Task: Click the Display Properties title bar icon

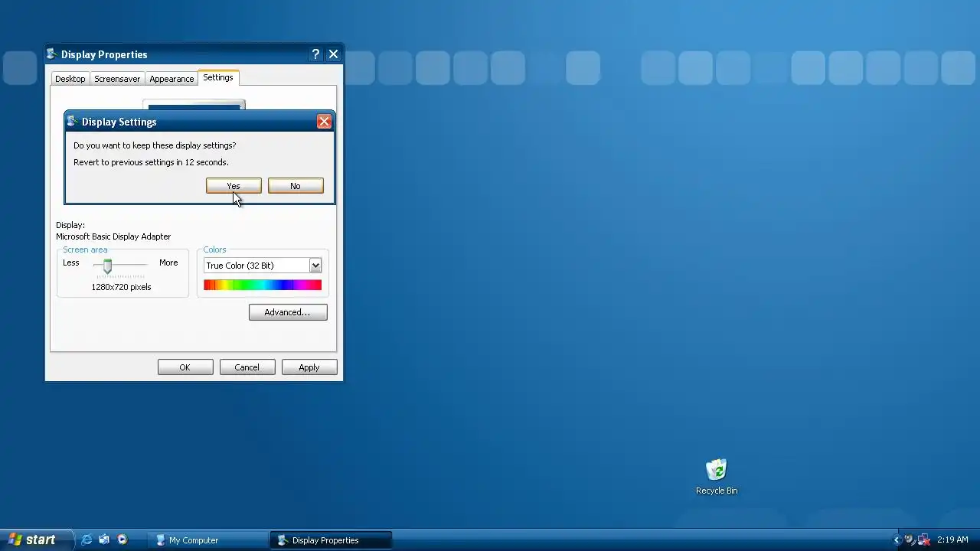Action: click(51, 54)
